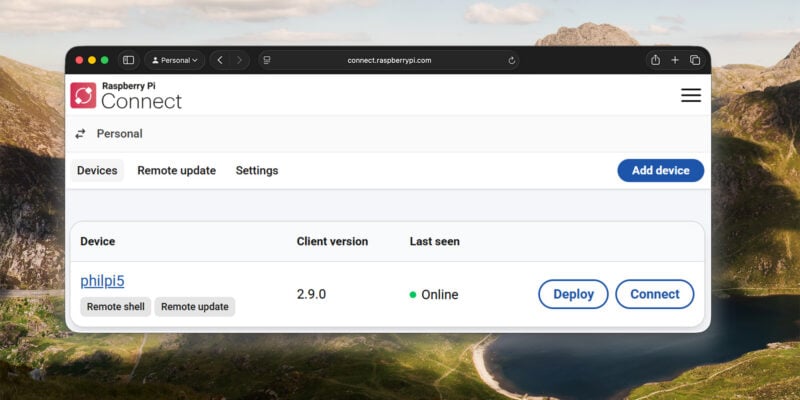This screenshot has width=800, height=400.
Task: Open the philpi5 device link
Action: tap(102, 281)
